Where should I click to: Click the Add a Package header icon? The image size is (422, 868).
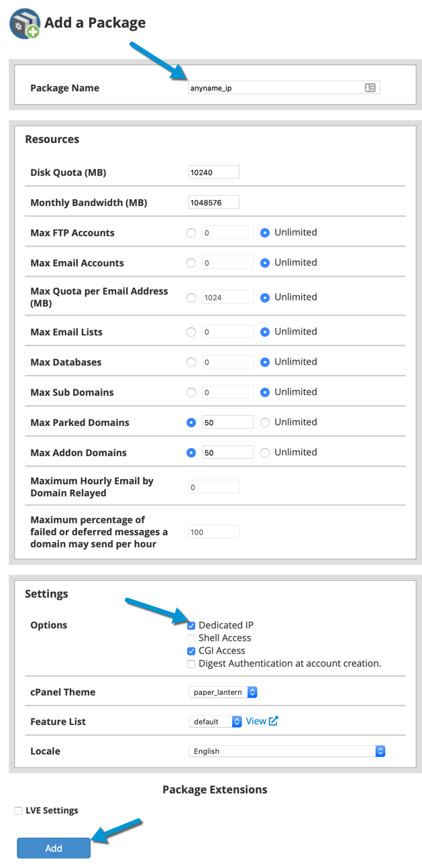click(x=24, y=23)
